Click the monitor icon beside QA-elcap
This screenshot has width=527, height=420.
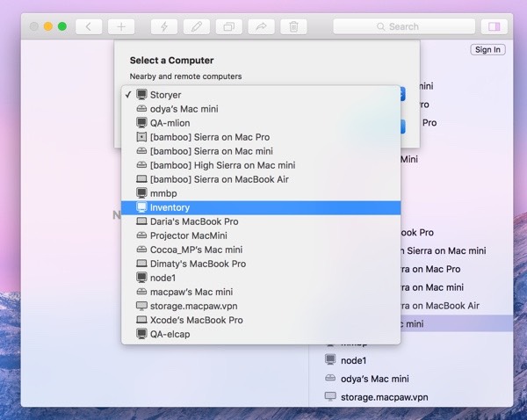[x=141, y=334]
